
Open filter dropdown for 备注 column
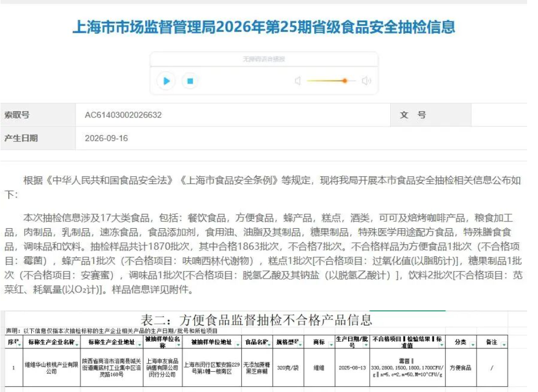pyautogui.click(x=504, y=345)
